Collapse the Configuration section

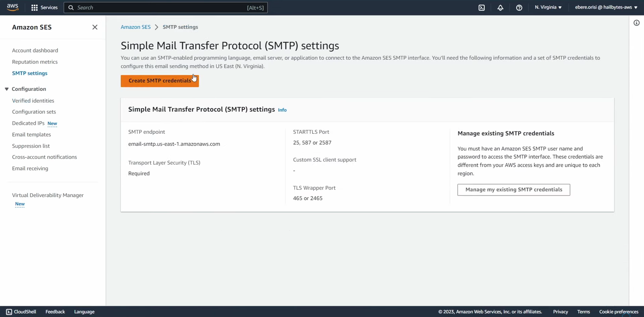point(6,89)
